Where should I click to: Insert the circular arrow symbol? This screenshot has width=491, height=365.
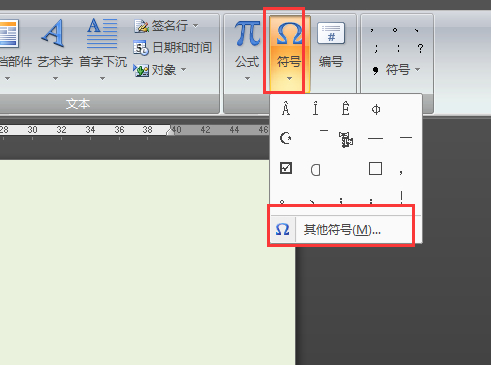[286, 138]
